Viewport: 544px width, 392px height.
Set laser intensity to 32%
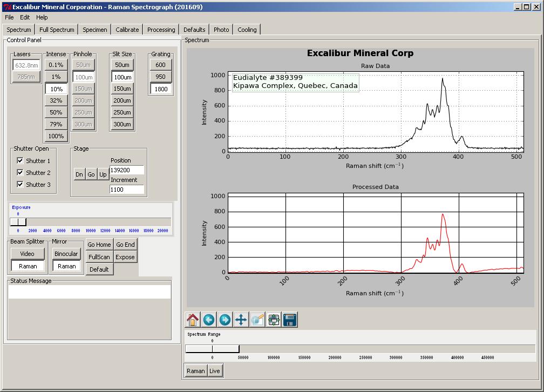coord(56,100)
